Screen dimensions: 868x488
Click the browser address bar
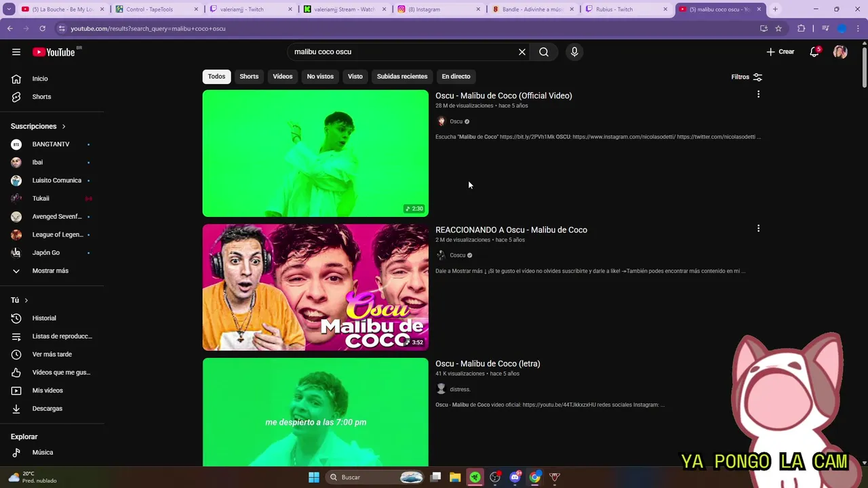407,28
